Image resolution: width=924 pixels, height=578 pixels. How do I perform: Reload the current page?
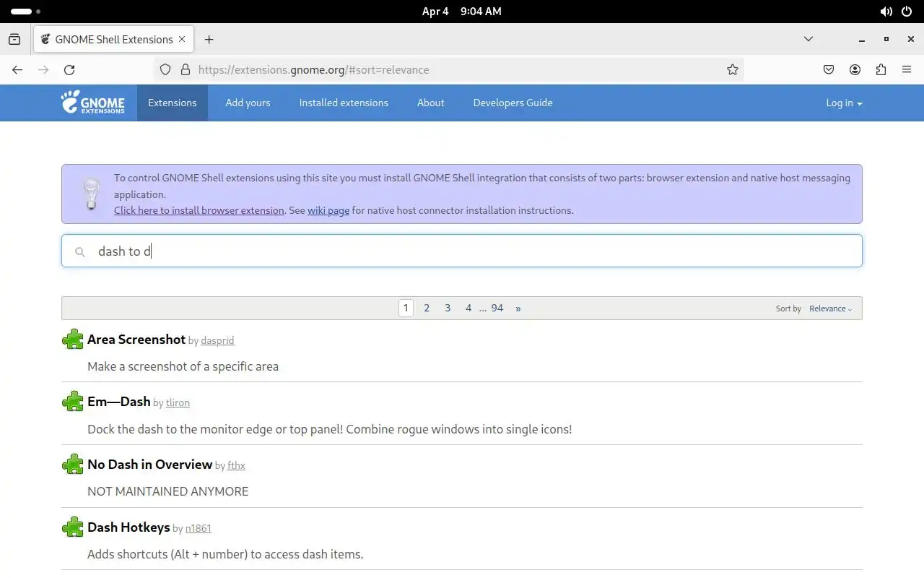[x=69, y=70]
